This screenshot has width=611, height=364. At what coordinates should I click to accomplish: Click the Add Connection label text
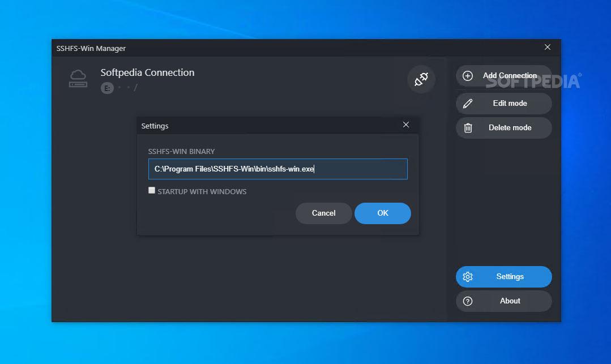[x=510, y=76]
